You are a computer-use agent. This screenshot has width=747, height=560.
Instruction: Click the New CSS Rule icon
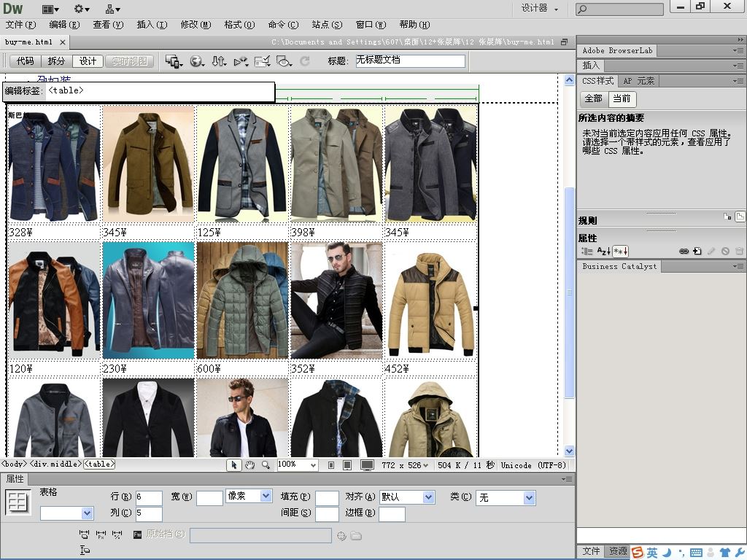tap(697, 251)
